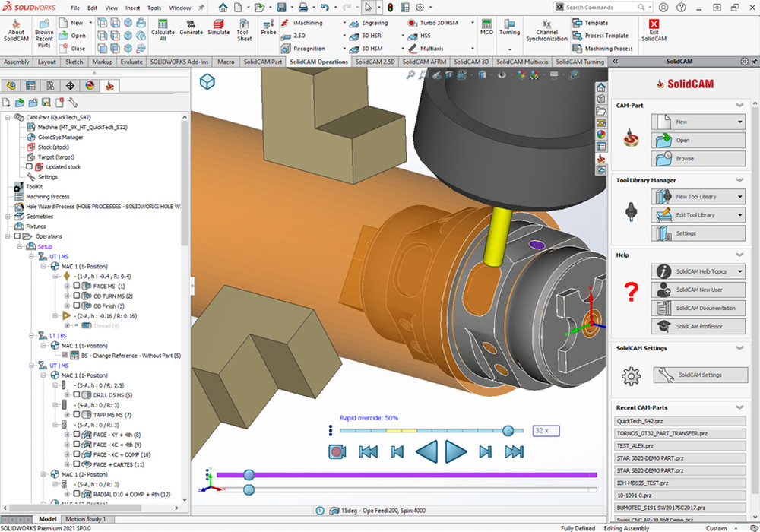Click the rapid override speed slider handle
The width and height of the screenshot is (760, 532).
(x=508, y=430)
